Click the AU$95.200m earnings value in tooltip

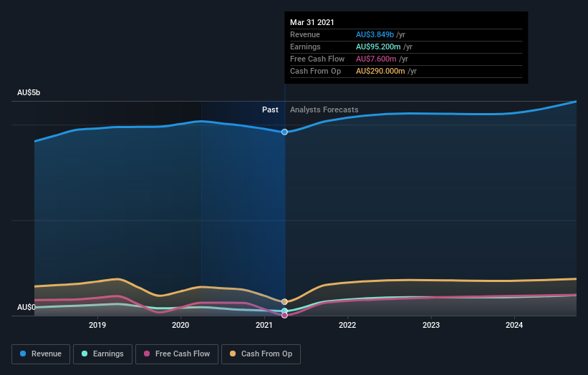point(378,47)
